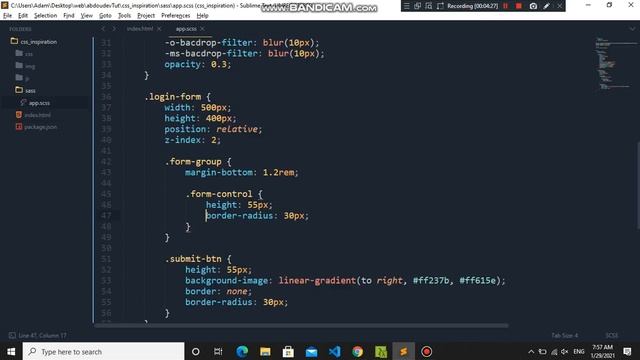Open Cortana circle on taskbar
This screenshot has height=360, width=640.
point(196,351)
